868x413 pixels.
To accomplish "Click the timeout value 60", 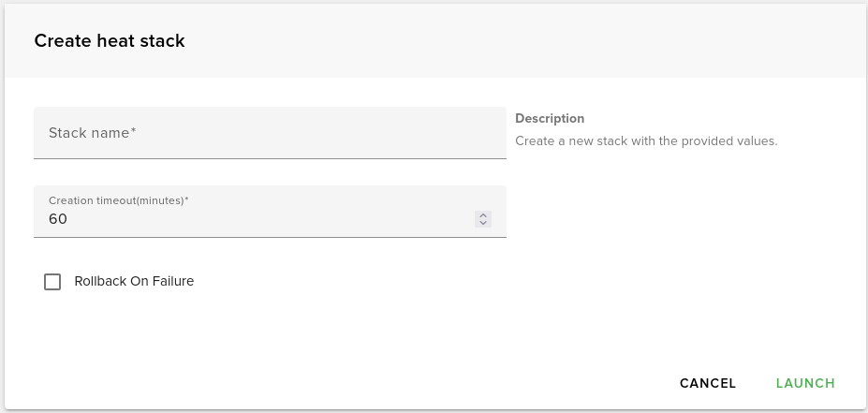I will pyautogui.click(x=58, y=219).
